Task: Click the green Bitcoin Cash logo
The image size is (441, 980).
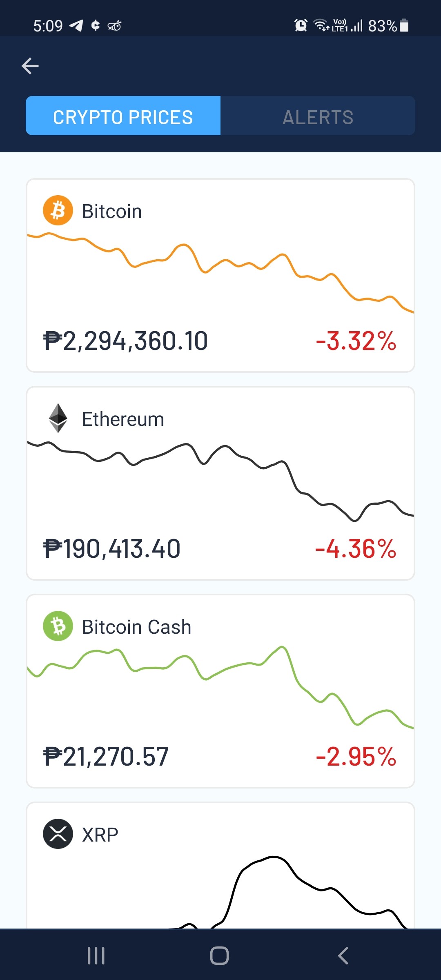Action: [x=58, y=626]
